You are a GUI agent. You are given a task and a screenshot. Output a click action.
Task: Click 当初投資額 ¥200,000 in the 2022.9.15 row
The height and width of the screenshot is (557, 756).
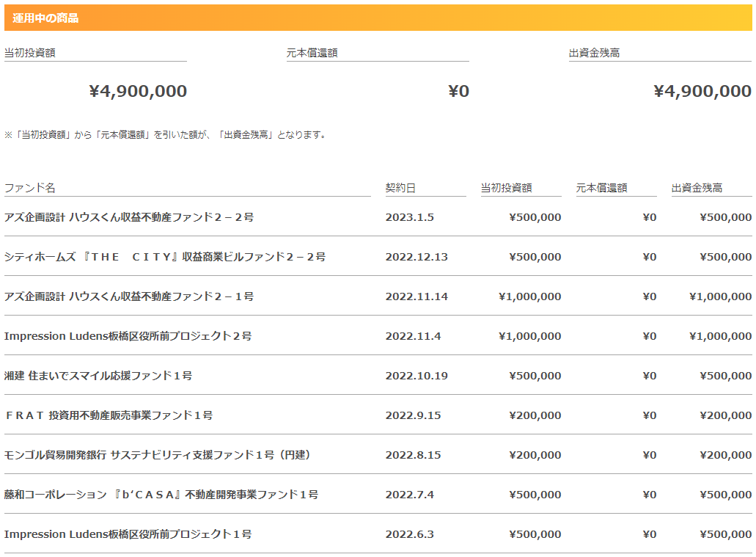(535, 415)
